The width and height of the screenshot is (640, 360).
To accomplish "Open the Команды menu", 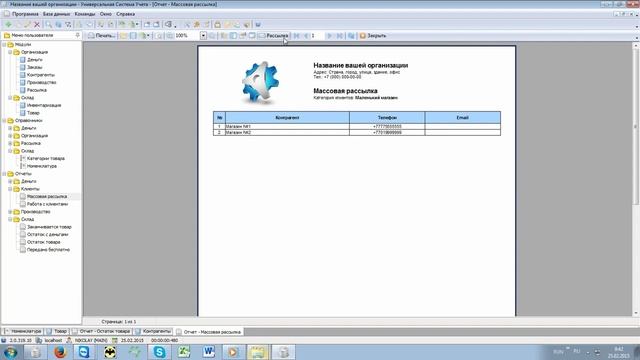I will click(85, 14).
